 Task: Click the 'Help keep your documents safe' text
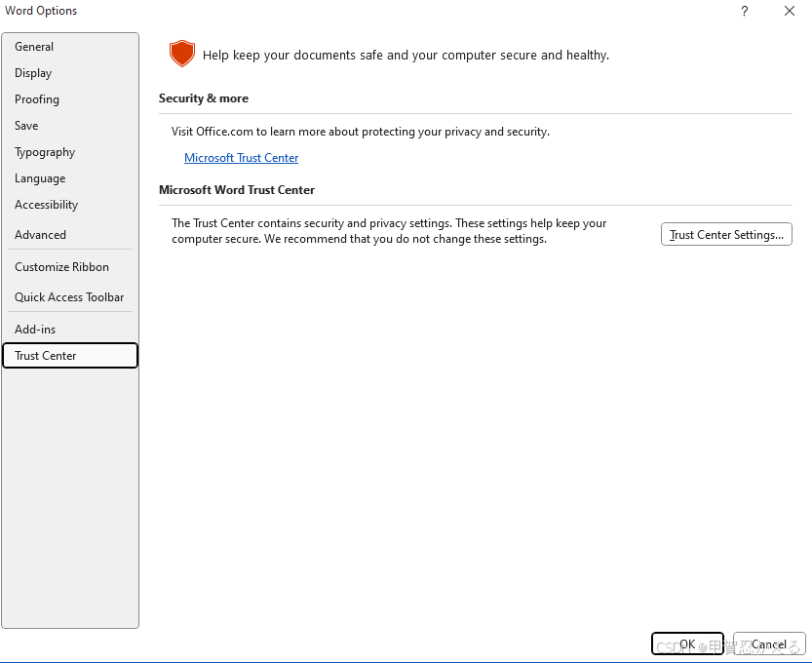[406, 56]
